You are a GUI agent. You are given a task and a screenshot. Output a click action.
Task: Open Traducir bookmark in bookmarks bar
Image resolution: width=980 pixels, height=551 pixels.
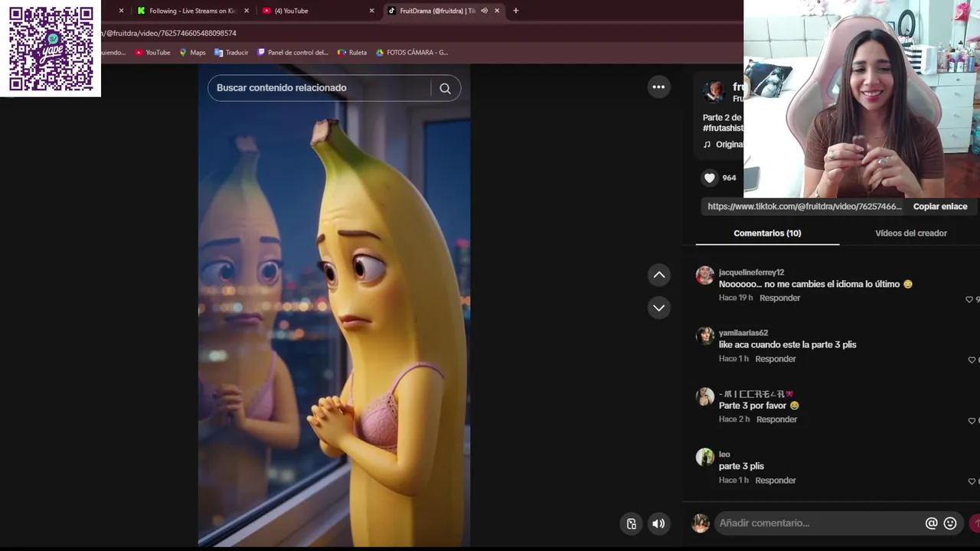click(231, 53)
